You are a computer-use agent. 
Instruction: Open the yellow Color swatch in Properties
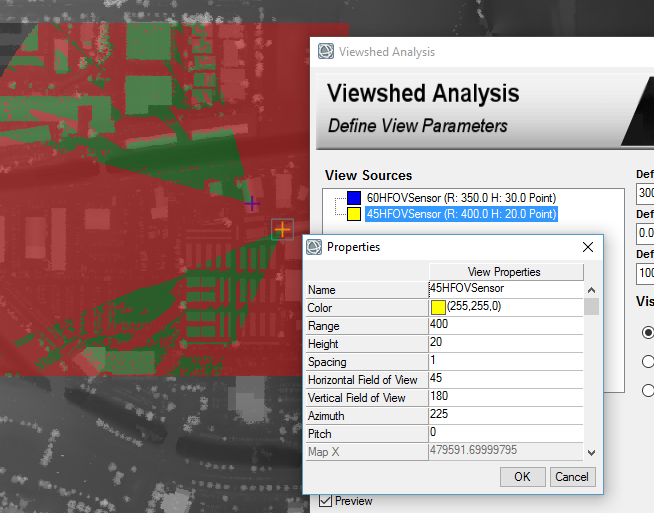point(438,307)
